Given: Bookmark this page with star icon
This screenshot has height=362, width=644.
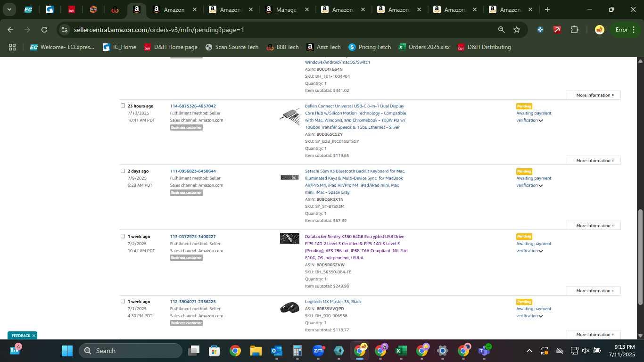Looking at the screenshot, I should [x=517, y=30].
